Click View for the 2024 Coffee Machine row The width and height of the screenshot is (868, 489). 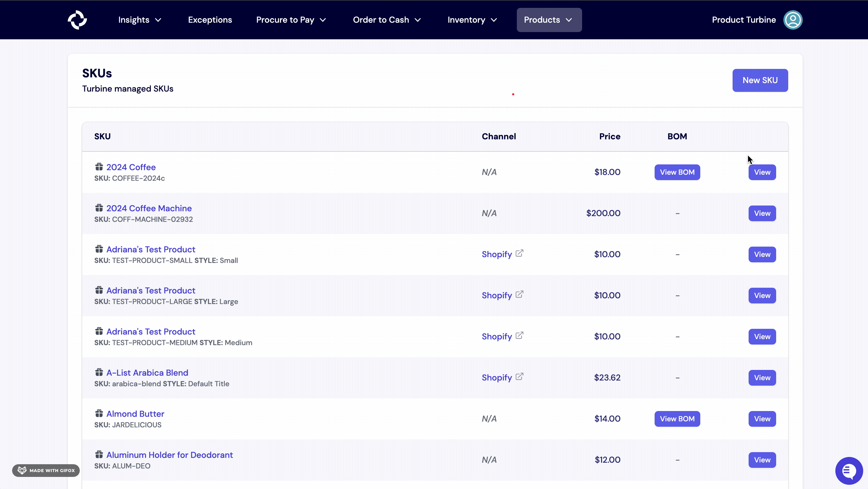point(762,213)
